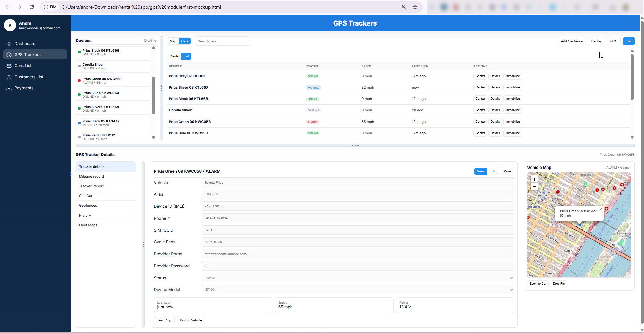
Task: Zoom in on the vehicle map
Action: coord(534,179)
